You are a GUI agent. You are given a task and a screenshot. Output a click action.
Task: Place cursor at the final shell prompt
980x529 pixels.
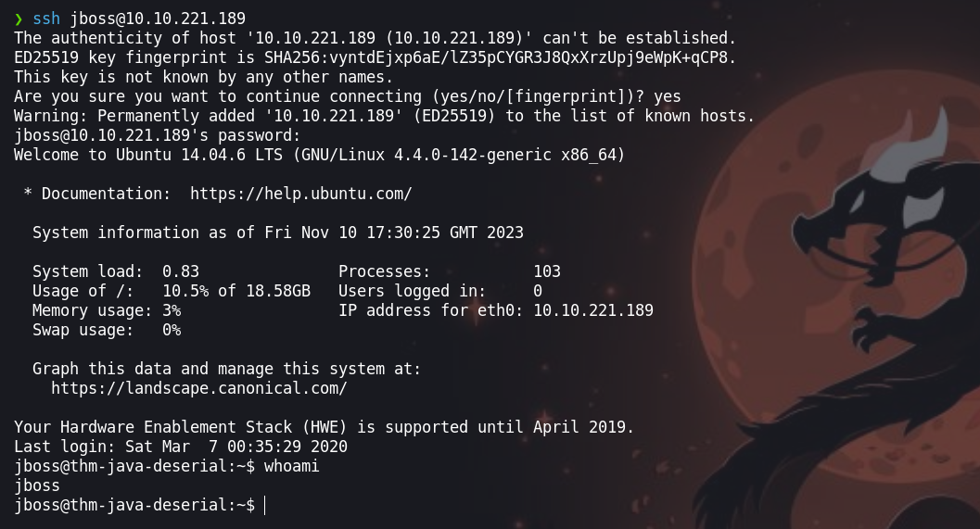pos(264,505)
